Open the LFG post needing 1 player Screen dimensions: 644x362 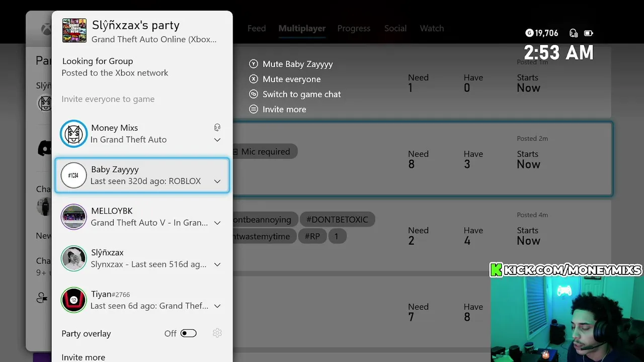click(x=423, y=82)
